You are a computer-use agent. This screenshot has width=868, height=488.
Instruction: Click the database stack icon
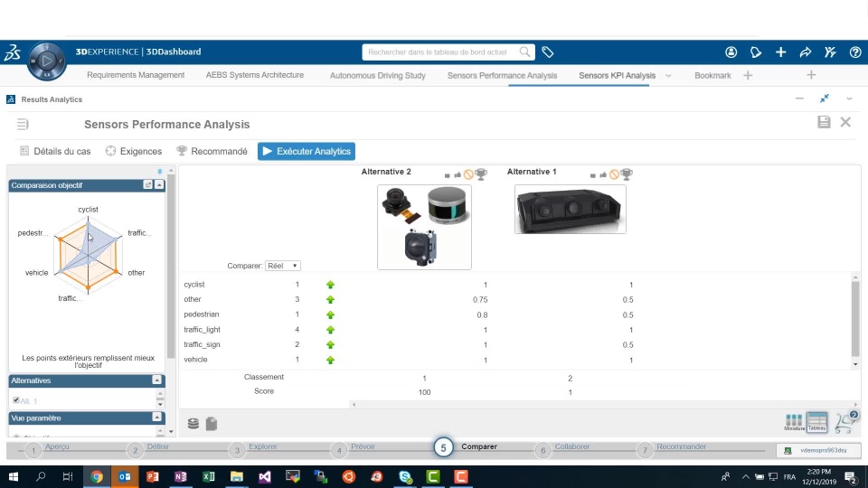[x=193, y=424]
